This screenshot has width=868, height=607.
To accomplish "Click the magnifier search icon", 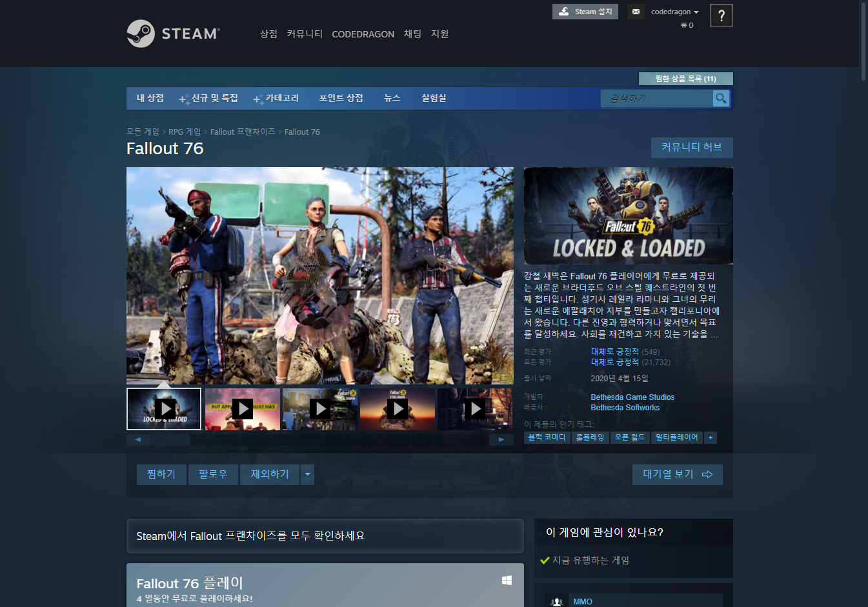I will tap(721, 98).
